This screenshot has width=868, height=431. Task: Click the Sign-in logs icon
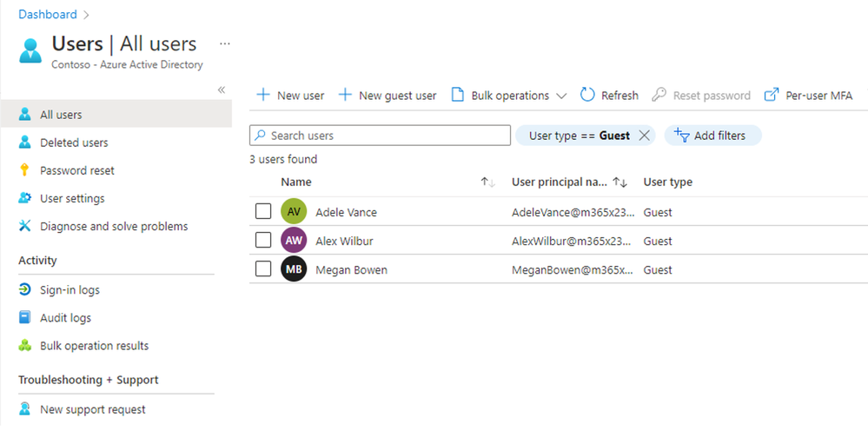point(24,289)
